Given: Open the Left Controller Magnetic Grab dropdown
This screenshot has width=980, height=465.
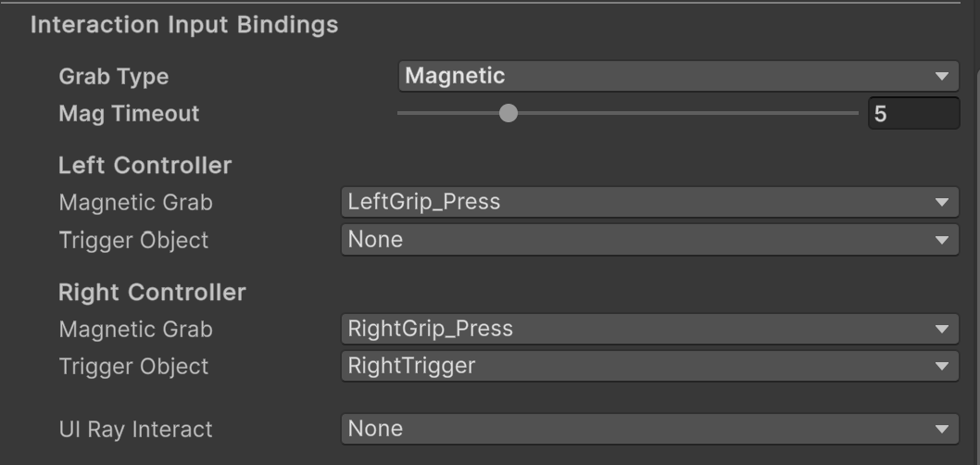Looking at the screenshot, I should [x=648, y=202].
